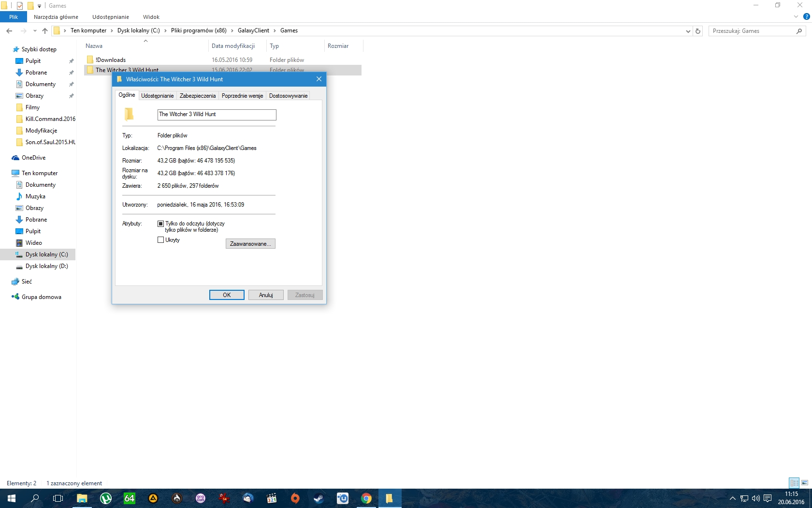Viewport: 812px width, 508px height.
Task: Click the taskbar clock and date
Action: point(791,498)
